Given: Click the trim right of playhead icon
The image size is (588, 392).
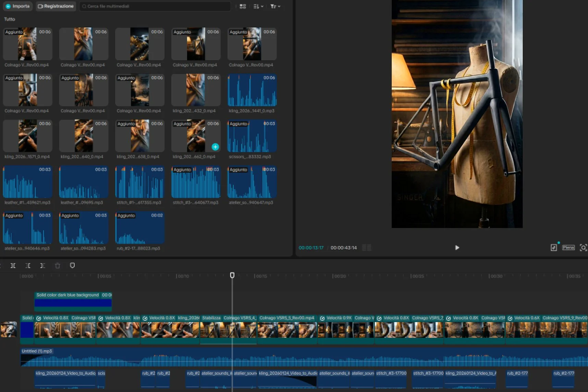Looking at the screenshot, I should 42,266.
